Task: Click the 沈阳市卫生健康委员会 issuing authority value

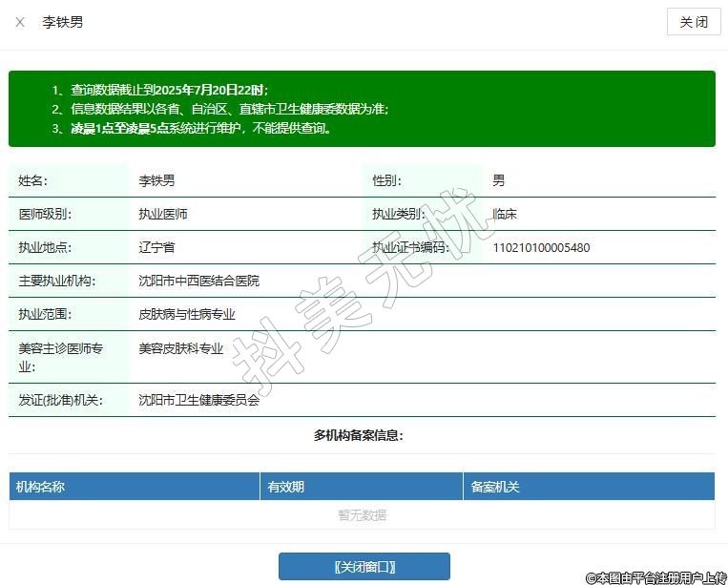Action: pyautogui.click(x=198, y=401)
